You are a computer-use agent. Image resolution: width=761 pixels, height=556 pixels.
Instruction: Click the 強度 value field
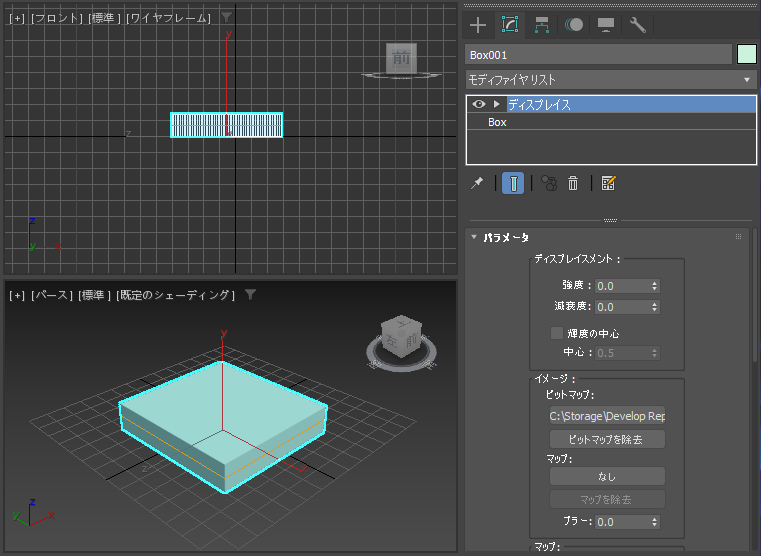(622, 286)
